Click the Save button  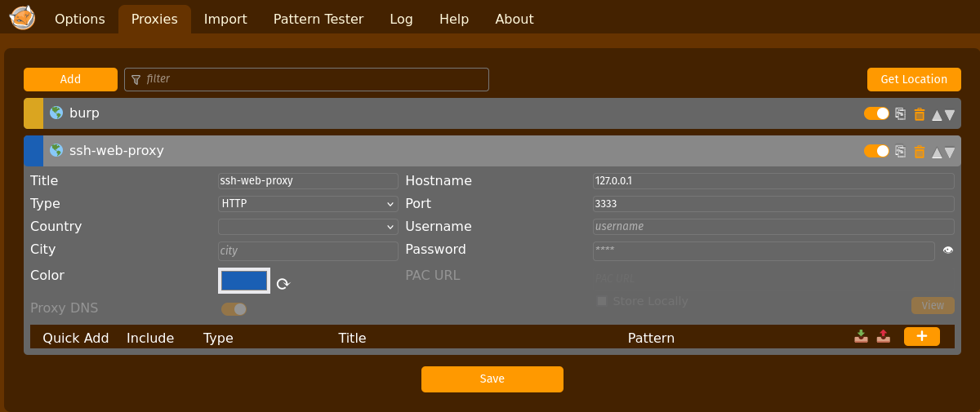(492, 379)
